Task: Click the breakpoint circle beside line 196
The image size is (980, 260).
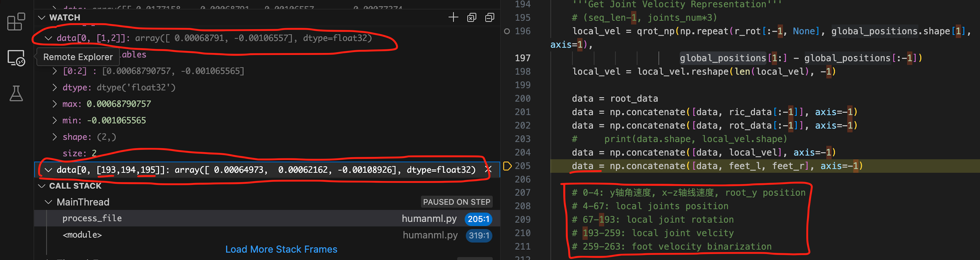Action: (507, 31)
